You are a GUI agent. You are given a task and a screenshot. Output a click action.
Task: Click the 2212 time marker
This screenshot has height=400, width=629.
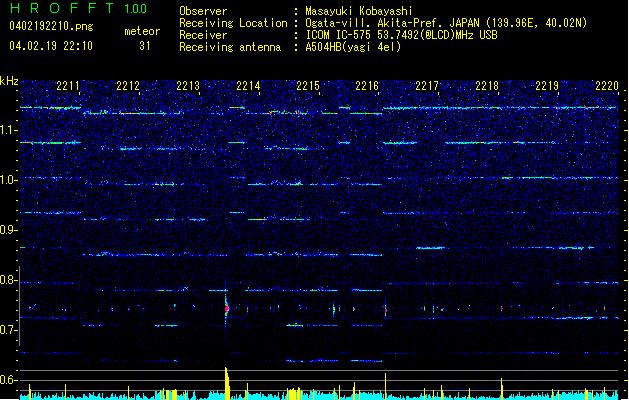[x=128, y=85]
